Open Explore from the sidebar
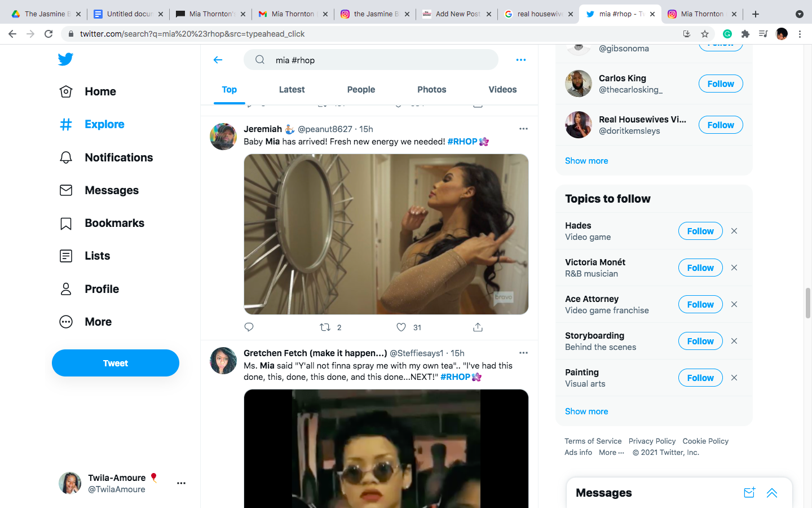The height and width of the screenshot is (508, 812). pyautogui.click(x=92, y=124)
